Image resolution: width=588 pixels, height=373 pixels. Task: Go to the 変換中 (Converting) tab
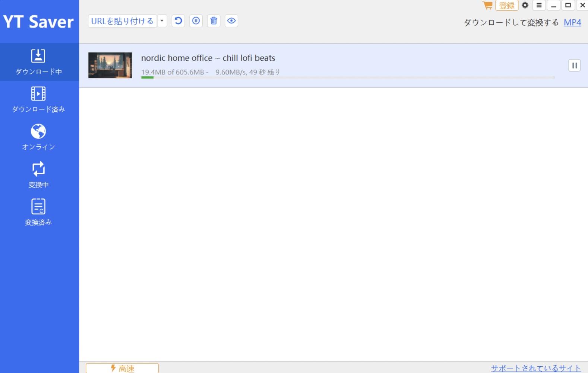coord(39,175)
